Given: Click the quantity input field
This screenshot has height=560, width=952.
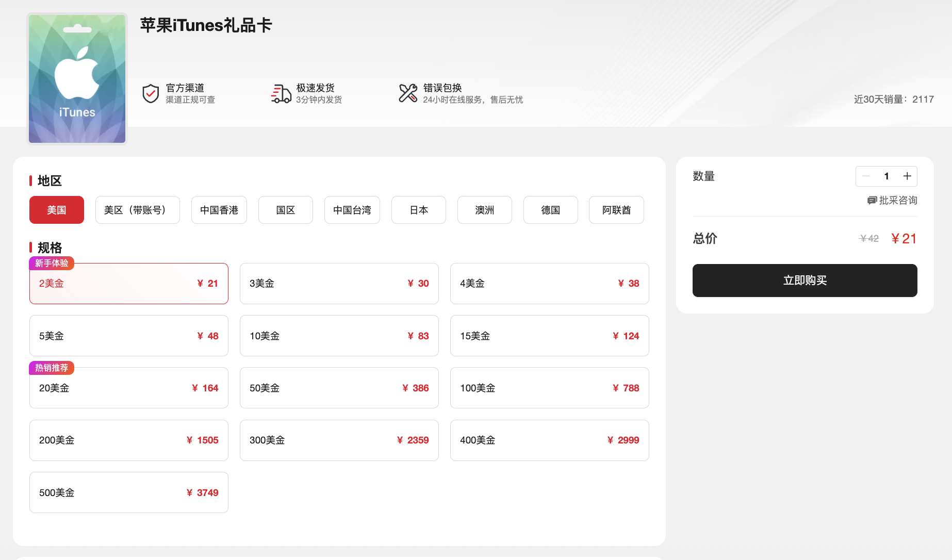Looking at the screenshot, I should coord(886,176).
